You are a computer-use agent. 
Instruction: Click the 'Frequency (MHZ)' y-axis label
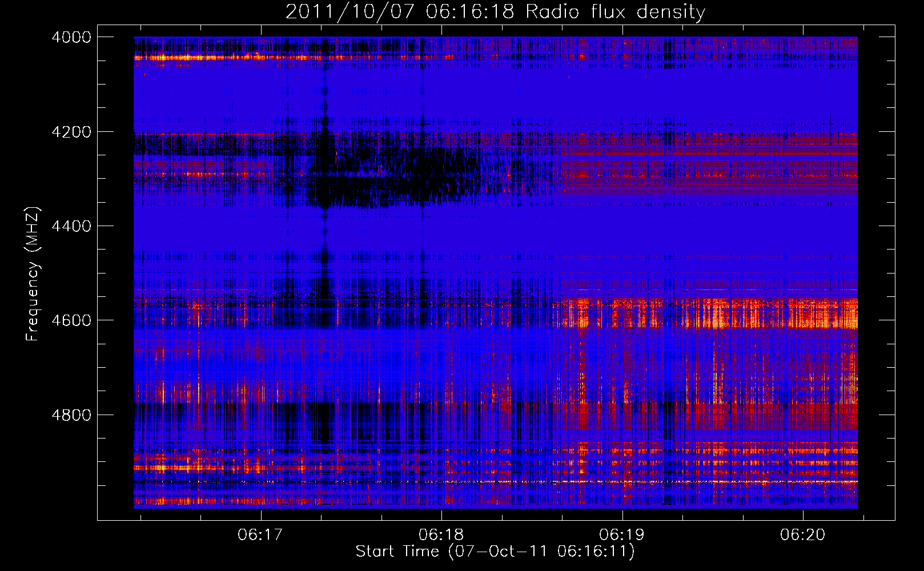pos(33,274)
